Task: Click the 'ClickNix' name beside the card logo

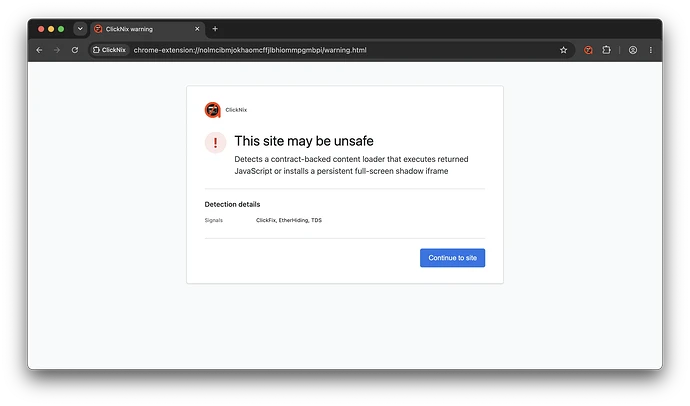Action: click(x=236, y=110)
